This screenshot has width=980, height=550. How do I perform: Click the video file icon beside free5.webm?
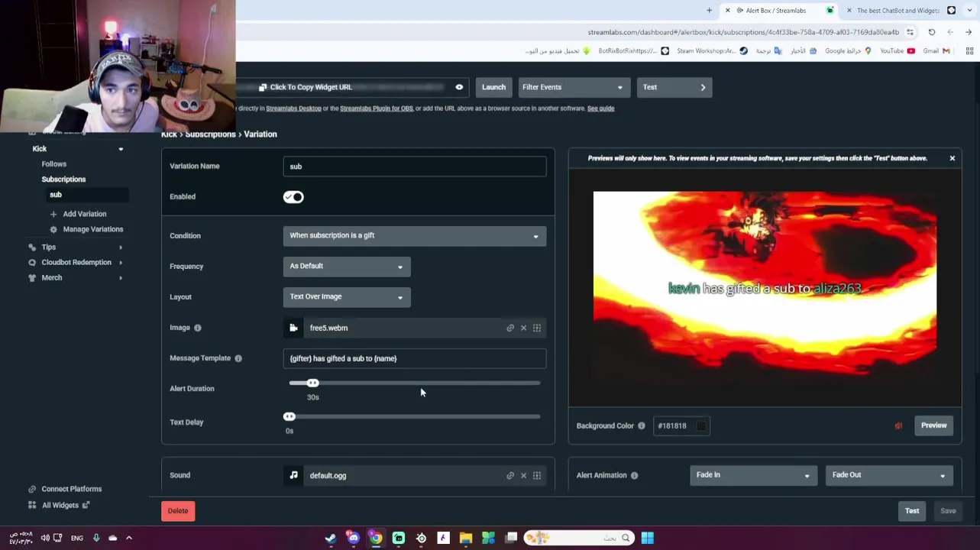tap(293, 328)
